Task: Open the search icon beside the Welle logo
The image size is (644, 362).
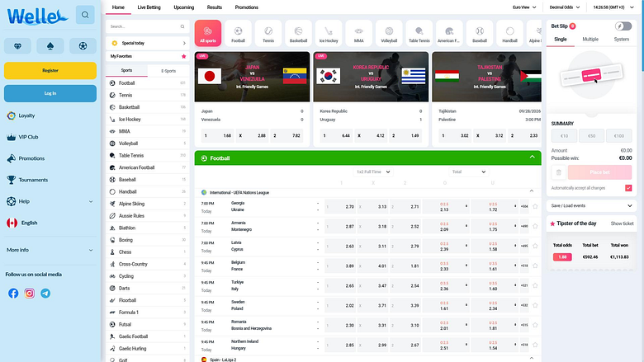Action: 85,15
